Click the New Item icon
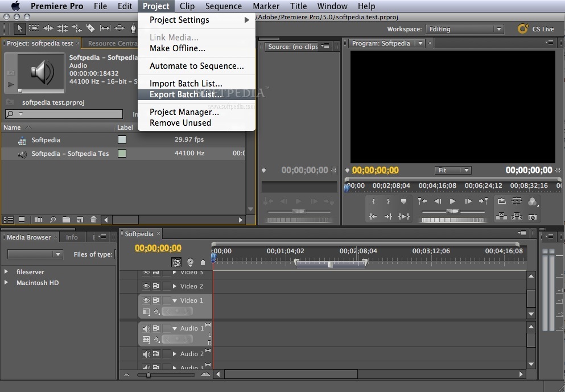The height and width of the screenshot is (392, 565). click(80, 220)
